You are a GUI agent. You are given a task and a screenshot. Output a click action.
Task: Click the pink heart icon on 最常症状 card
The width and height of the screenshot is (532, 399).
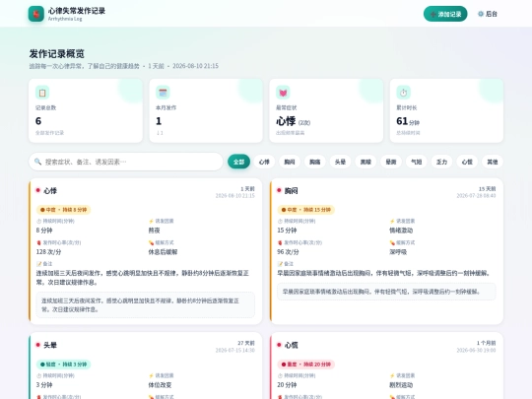(283, 93)
